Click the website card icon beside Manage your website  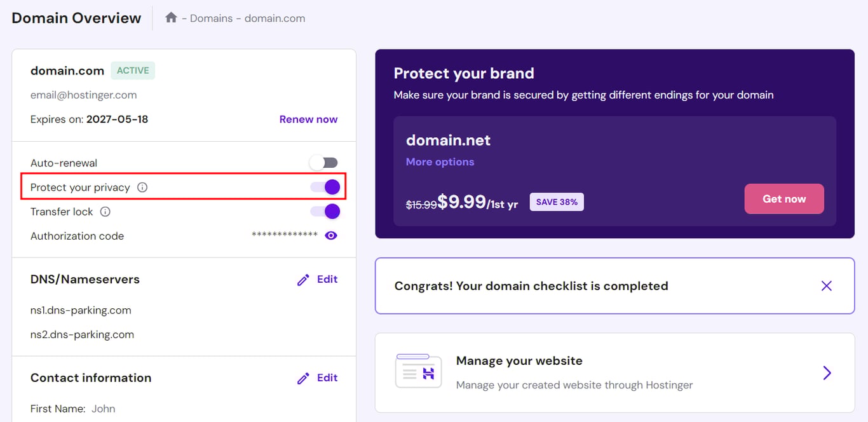coord(417,371)
